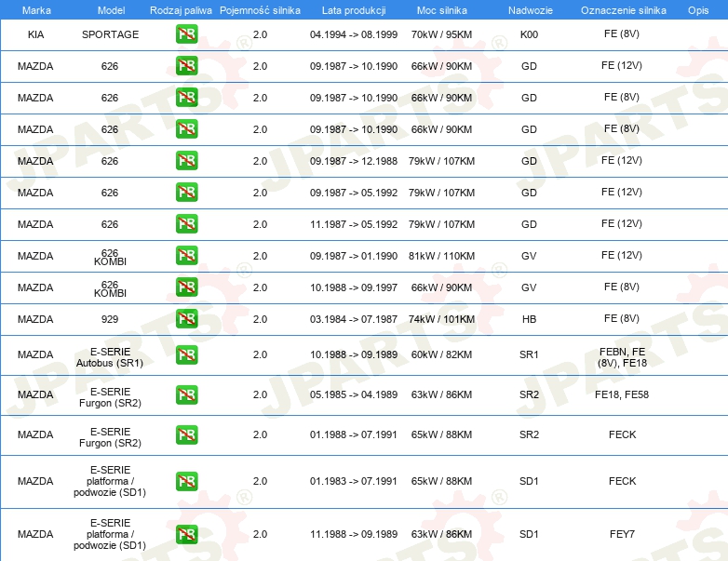Click the 01.1988 -> 07.1991 date cell
This screenshot has width=728, height=561.
[354, 434]
